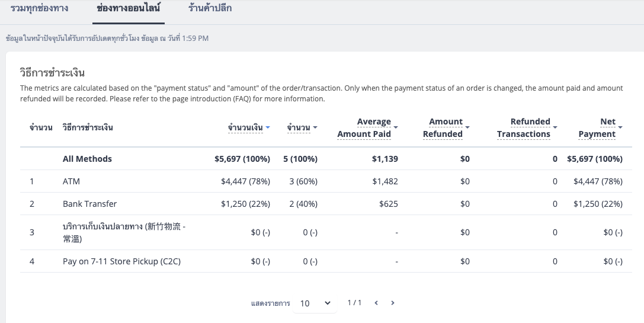
Task: Go to previous page arrow
Action: tap(376, 303)
